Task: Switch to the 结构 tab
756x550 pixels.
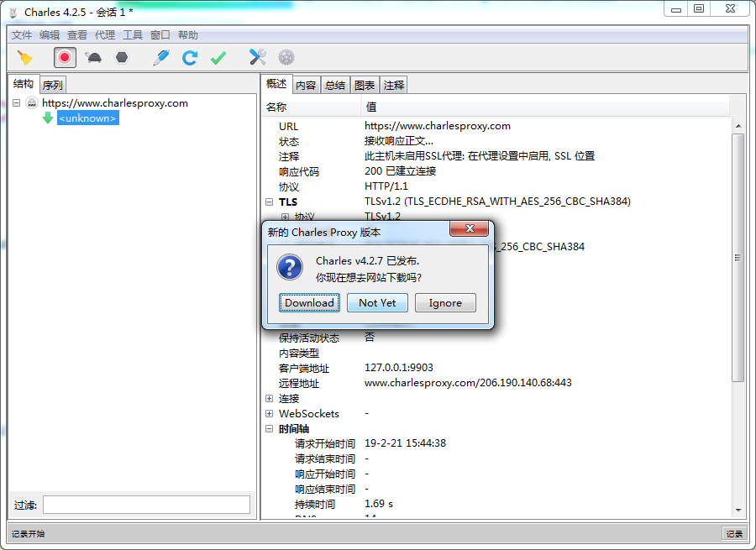Action: click(24, 84)
